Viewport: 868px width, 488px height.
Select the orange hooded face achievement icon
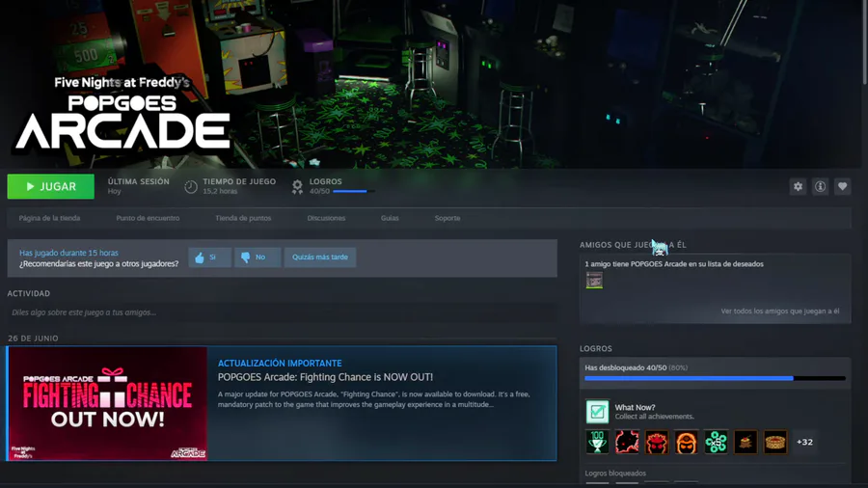click(x=687, y=442)
